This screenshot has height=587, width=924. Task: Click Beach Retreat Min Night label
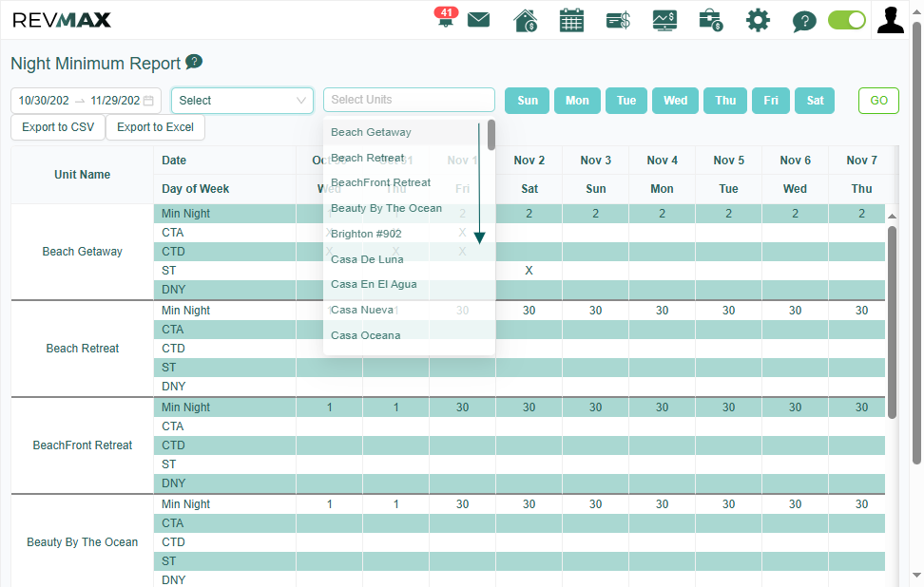pyautogui.click(x=185, y=311)
